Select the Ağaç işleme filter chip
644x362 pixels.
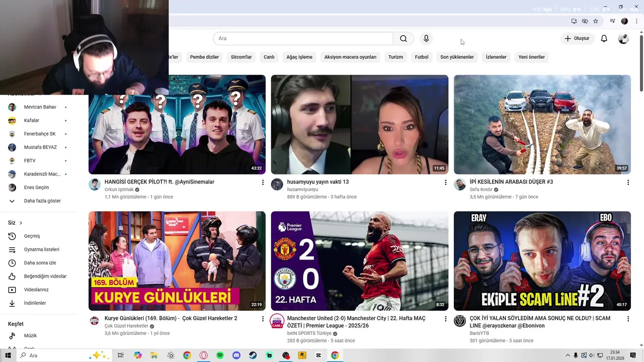pos(299,57)
